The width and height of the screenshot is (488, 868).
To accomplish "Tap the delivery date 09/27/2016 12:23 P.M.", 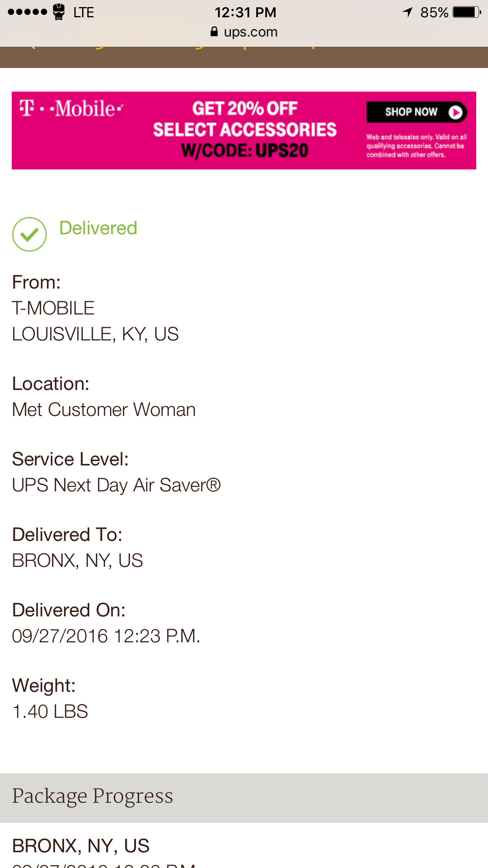I will (x=106, y=636).
